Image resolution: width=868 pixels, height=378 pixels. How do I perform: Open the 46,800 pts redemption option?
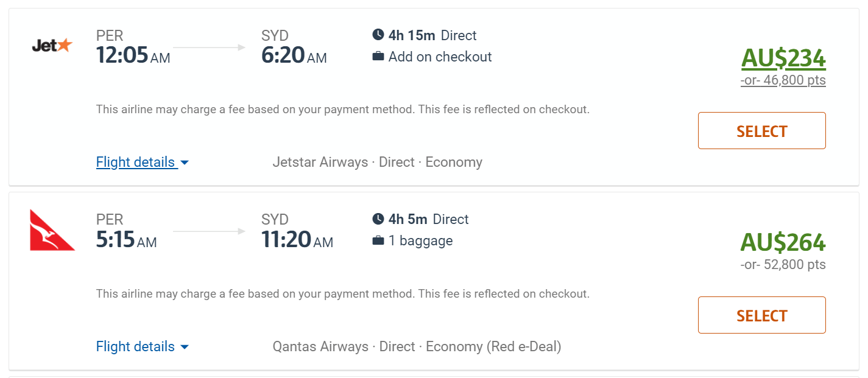tap(783, 80)
